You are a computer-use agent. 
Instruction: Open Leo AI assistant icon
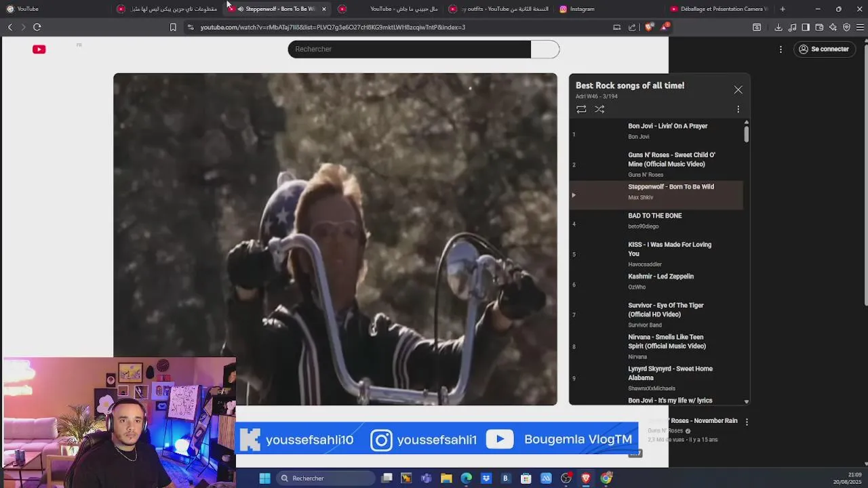coord(833,27)
